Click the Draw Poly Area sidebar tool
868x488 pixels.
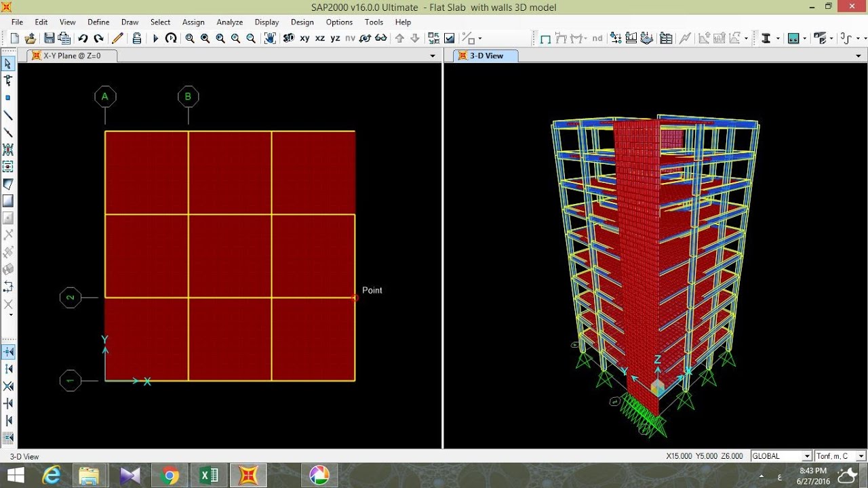[x=8, y=184]
